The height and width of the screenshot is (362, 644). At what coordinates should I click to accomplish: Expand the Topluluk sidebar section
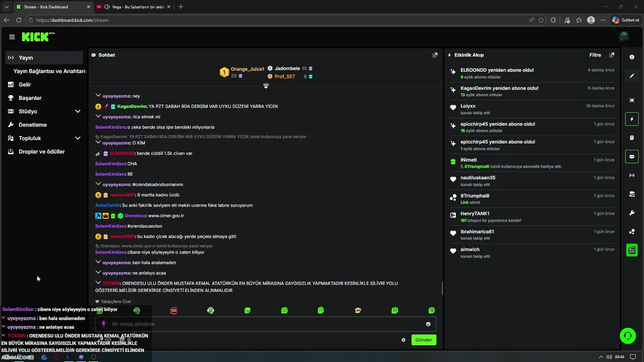[77, 138]
